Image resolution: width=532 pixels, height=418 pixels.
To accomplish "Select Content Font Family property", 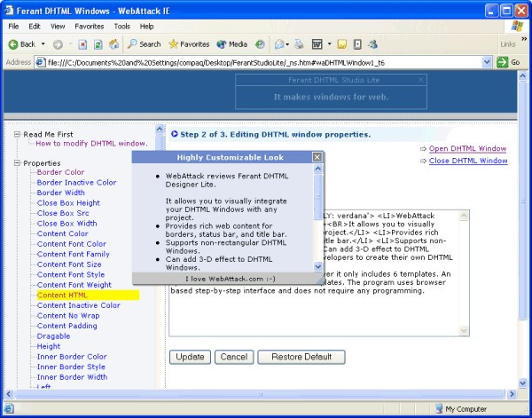I will coord(73,254).
